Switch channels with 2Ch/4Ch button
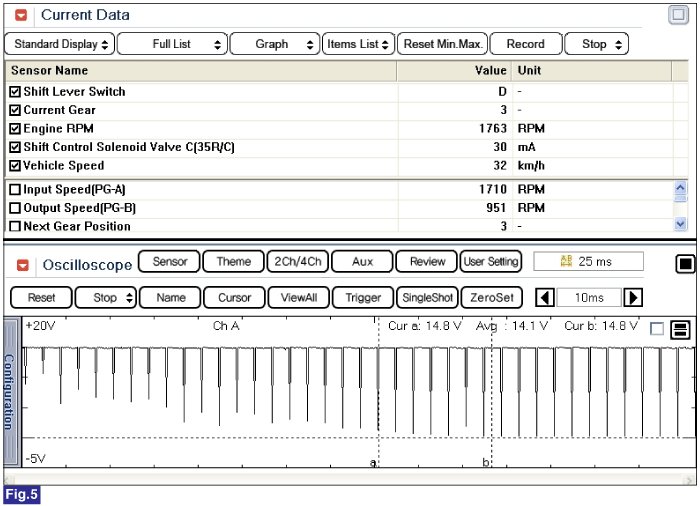 tap(298, 261)
